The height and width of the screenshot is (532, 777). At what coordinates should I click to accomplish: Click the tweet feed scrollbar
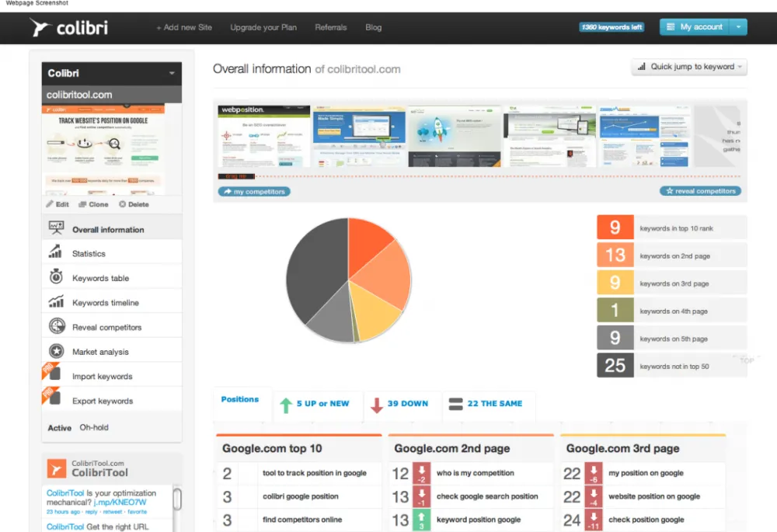point(177,499)
